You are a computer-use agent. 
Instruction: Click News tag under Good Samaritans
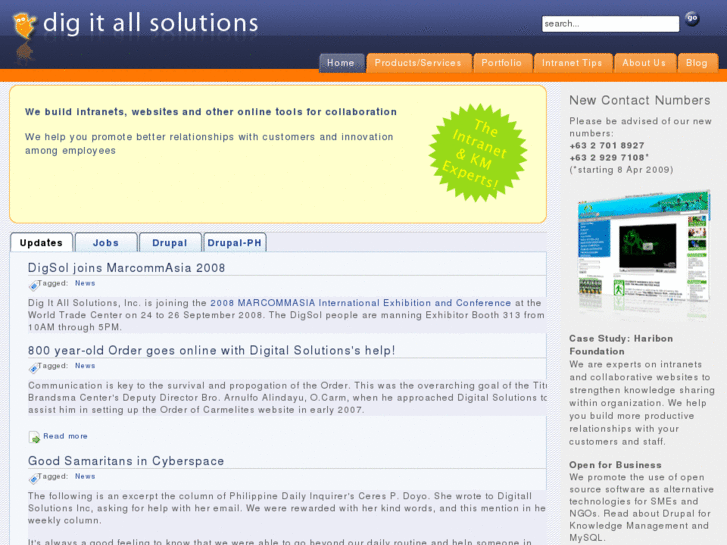click(x=85, y=476)
